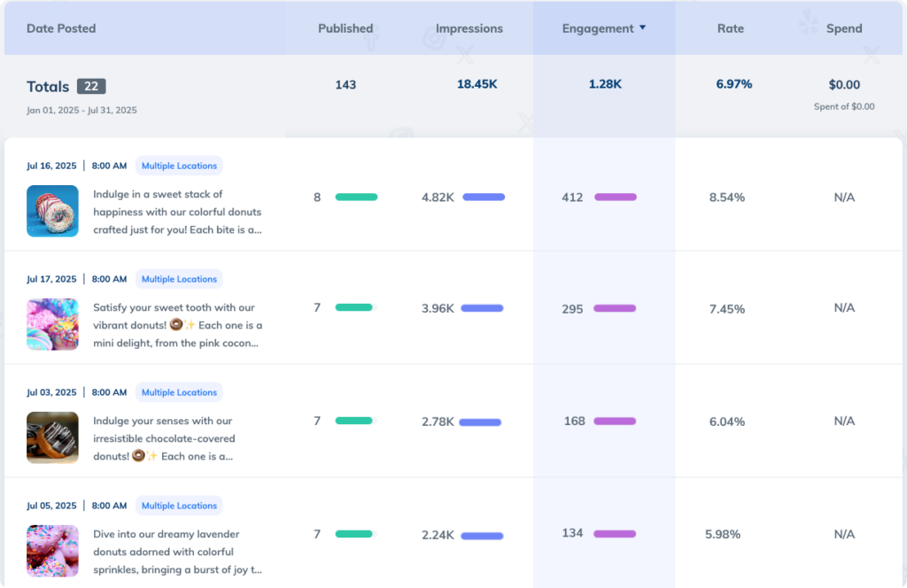Screen dimensions: 907x588
Task: Click the N/A spend value for Jul 16
Action: tap(843, 197)
